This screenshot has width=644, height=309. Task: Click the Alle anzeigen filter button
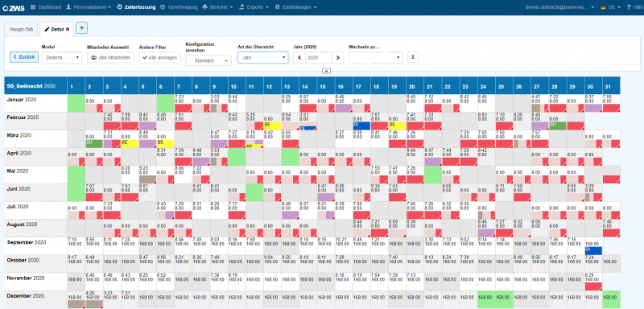coord(159,58)
